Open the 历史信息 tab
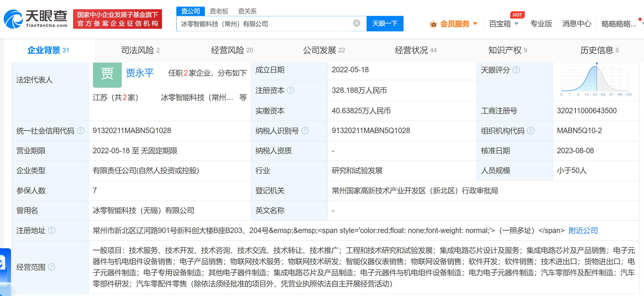This screenshot has height=296, width=644. 599,50
